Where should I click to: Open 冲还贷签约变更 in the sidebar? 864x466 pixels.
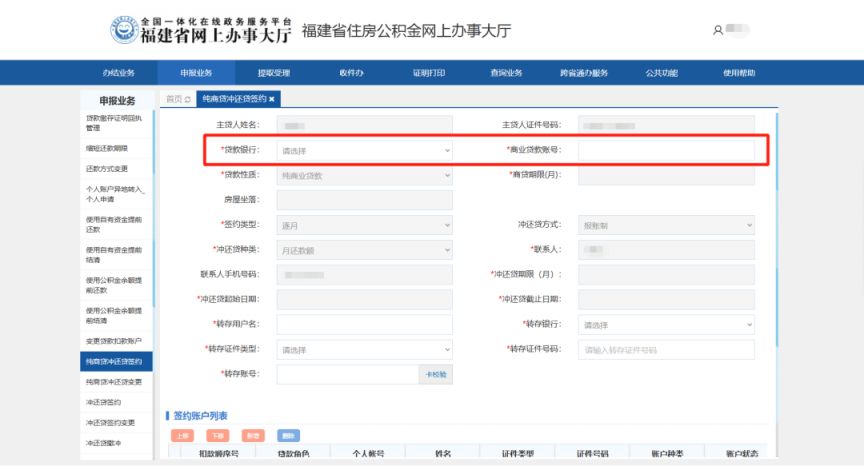[116, 422]
